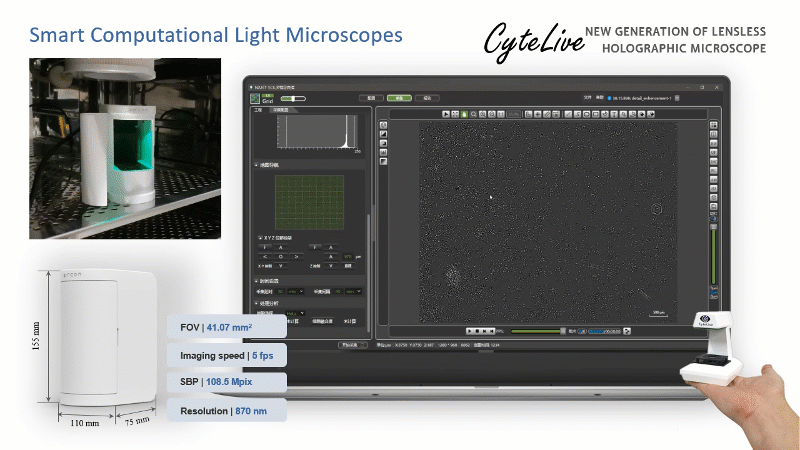Click the four-pane layout icon on right toolbar
This screenshot has width=800, height=450.
713,125
